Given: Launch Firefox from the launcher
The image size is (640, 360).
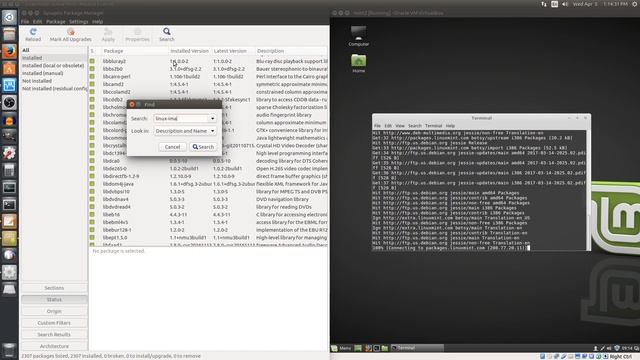Looking at the screenshot, I should tap(9, 51).
